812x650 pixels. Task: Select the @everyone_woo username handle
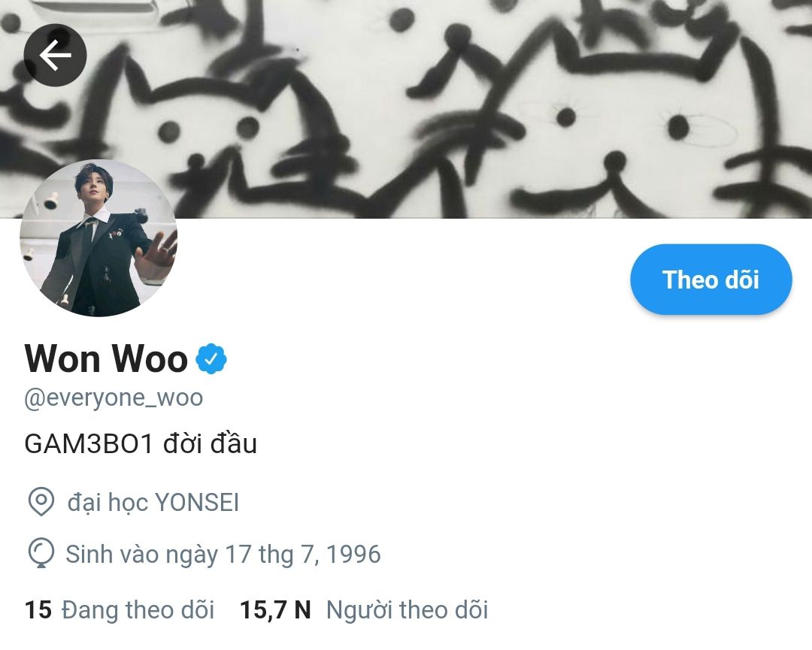114,398
